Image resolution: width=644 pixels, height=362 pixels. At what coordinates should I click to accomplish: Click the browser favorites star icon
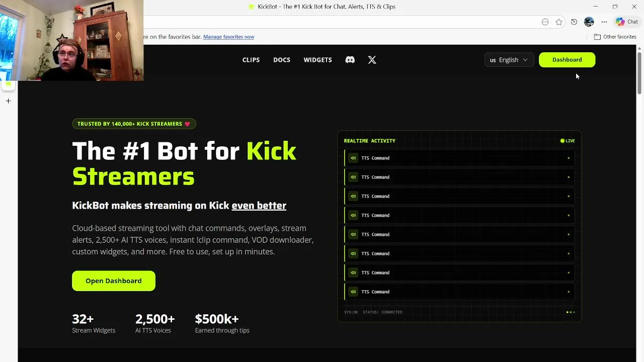pyautogui.click(x=559, y=22)
